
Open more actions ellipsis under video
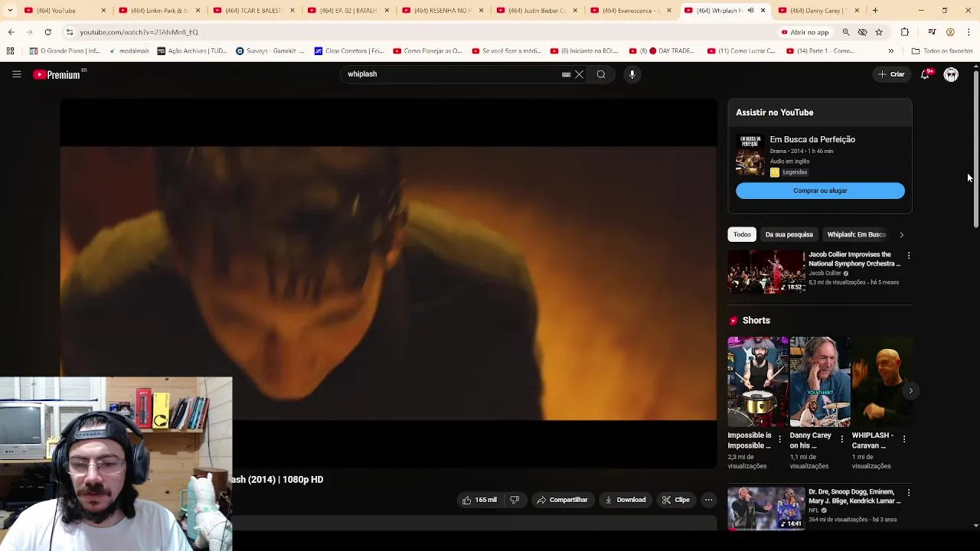coord(708,500)
